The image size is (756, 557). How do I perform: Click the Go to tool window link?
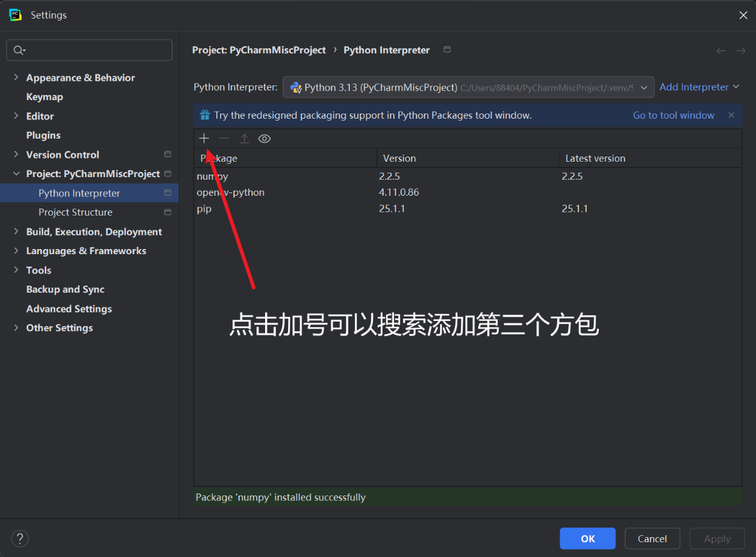coord(674,116)
